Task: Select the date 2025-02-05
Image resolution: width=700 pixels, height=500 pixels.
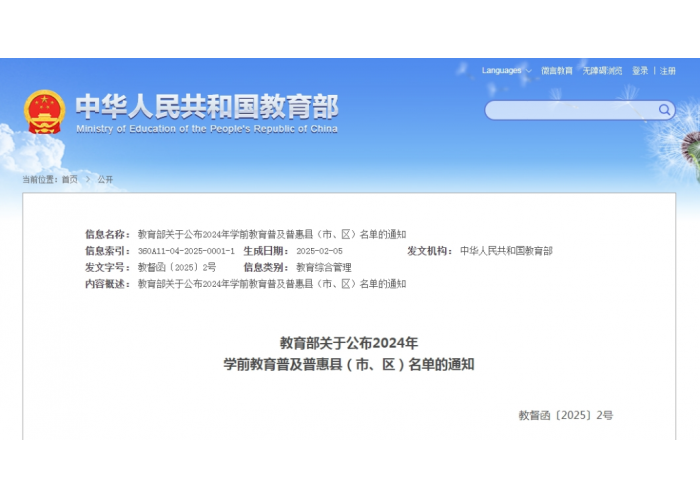Action: 319,251
